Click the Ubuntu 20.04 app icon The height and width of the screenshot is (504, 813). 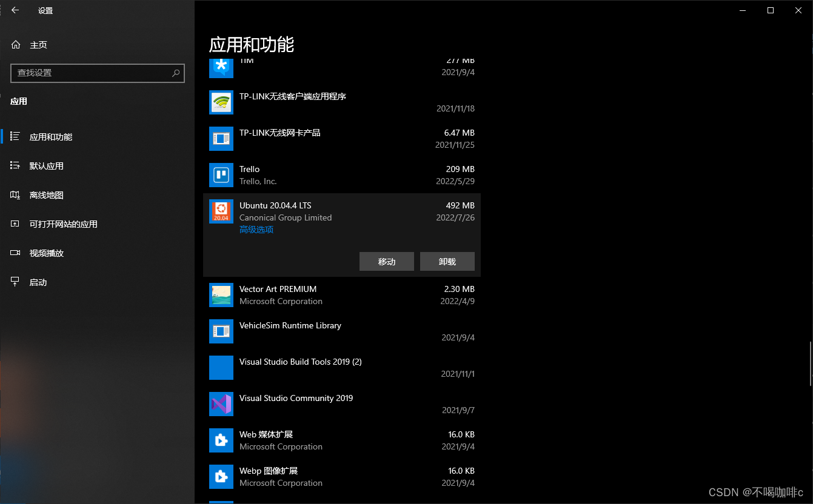click(221, 211)
